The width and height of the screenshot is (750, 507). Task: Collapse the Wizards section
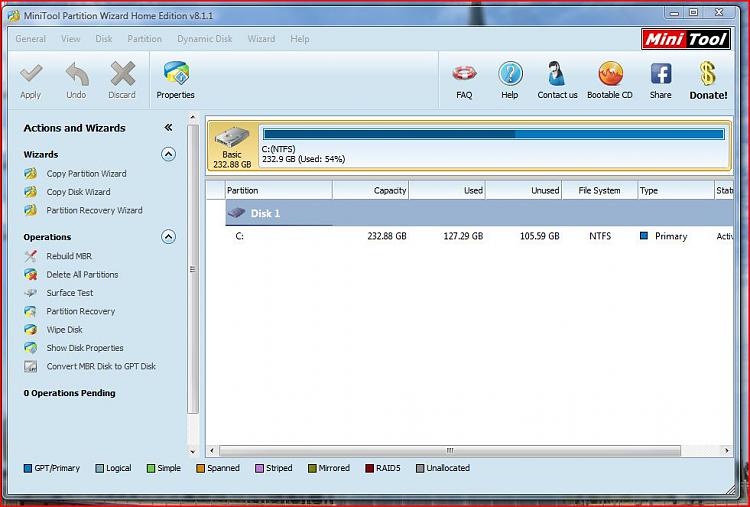point(168,154)
